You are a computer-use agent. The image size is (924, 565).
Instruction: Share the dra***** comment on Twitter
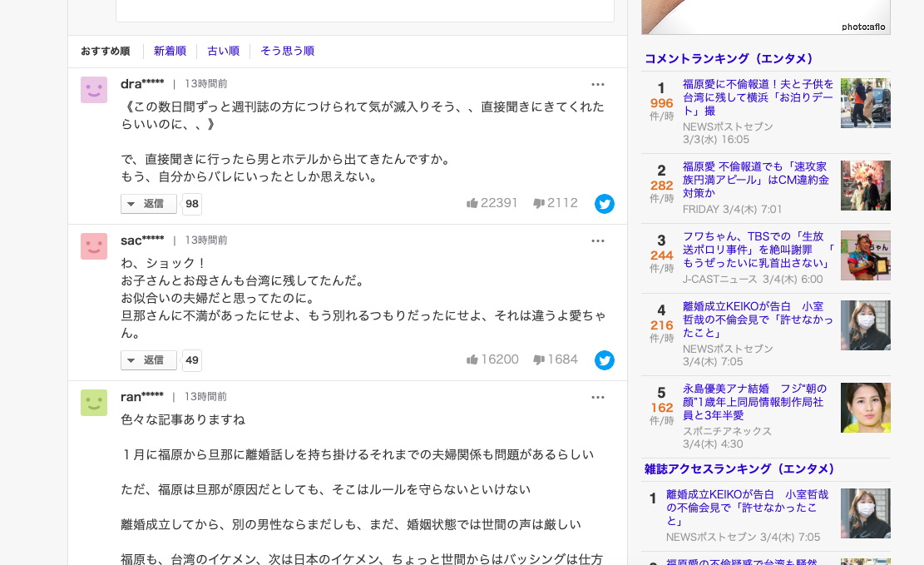[x=604, y=204]
